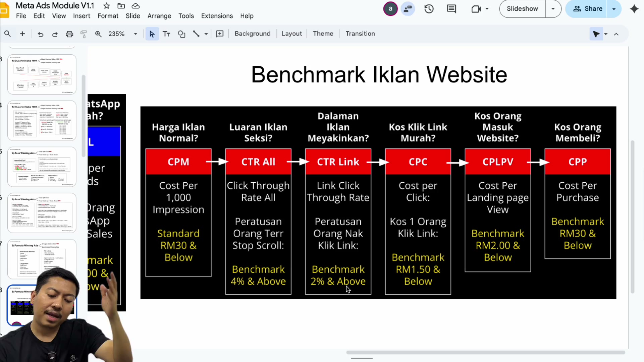Open the File menu

(21, 16)
